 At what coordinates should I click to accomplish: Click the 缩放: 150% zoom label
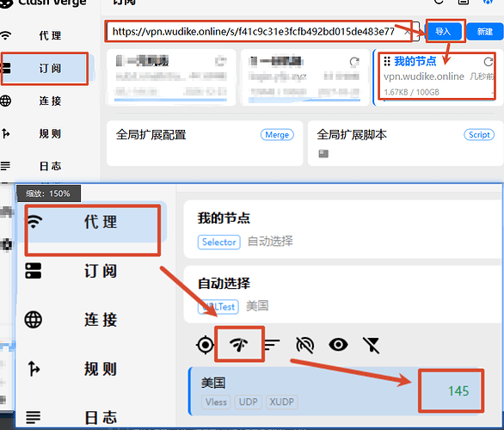pos(48,193)
